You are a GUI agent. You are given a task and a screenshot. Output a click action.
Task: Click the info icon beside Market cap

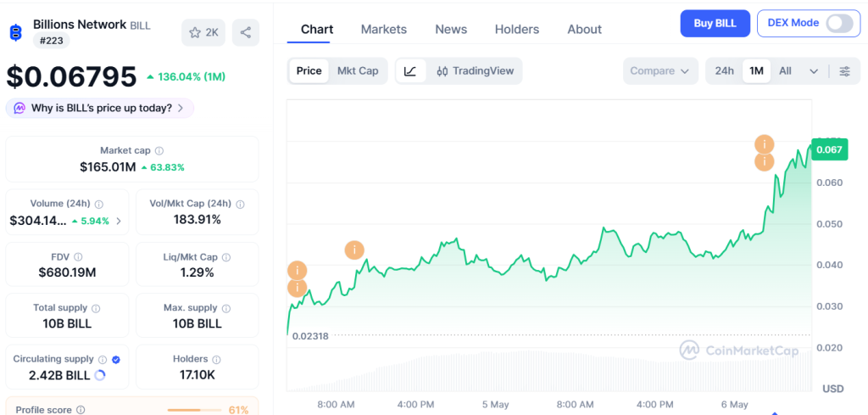click(x=159, y=151)
